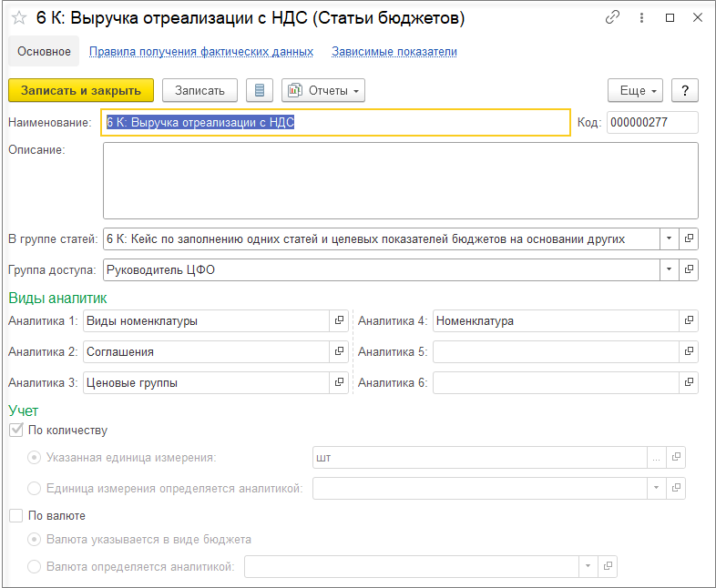Open Группа доступа value with open icon

[689, 269]
